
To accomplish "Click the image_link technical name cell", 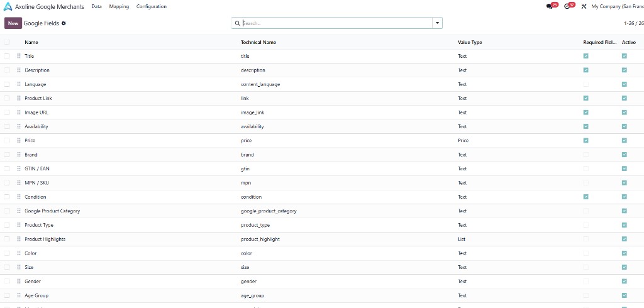I will pyautogui.click(x=252, y=113).
